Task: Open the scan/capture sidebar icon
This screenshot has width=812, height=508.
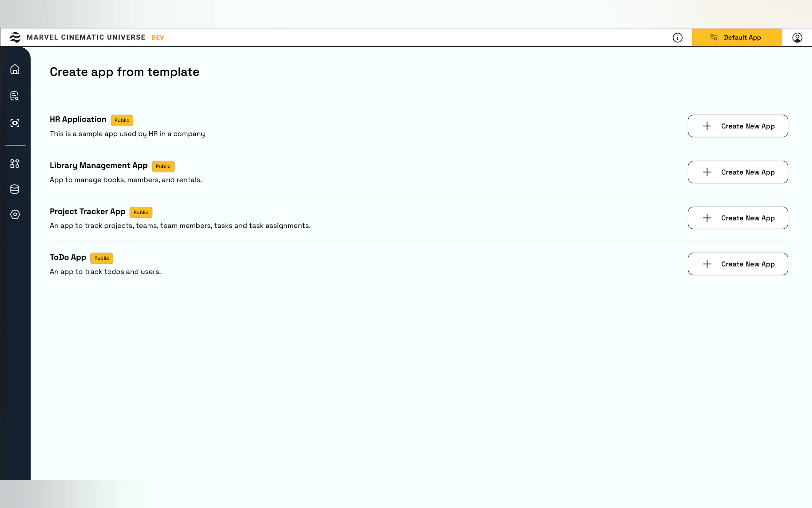Action: (15, 123)
